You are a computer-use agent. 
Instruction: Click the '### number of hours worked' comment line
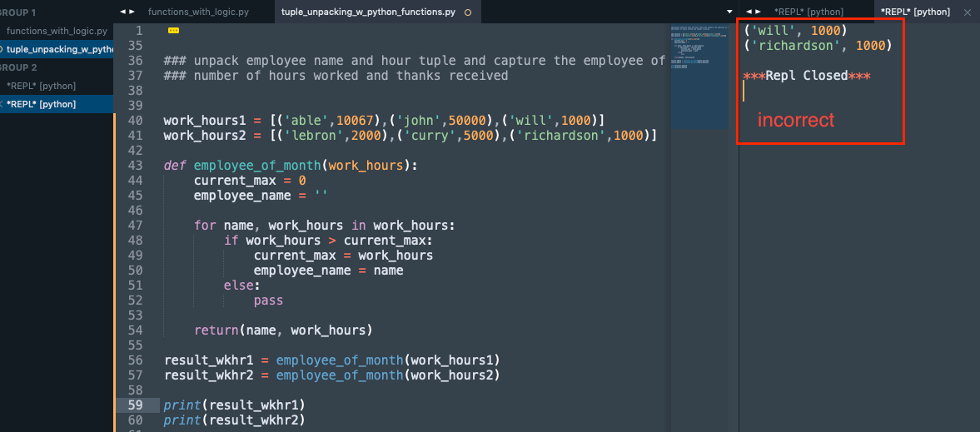tap(336, 76)
